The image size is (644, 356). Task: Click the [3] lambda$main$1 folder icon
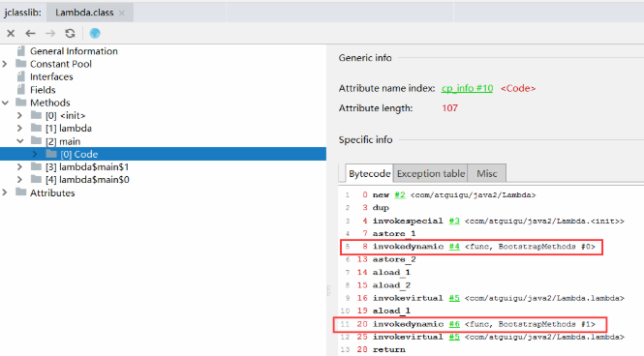[36, 166]
